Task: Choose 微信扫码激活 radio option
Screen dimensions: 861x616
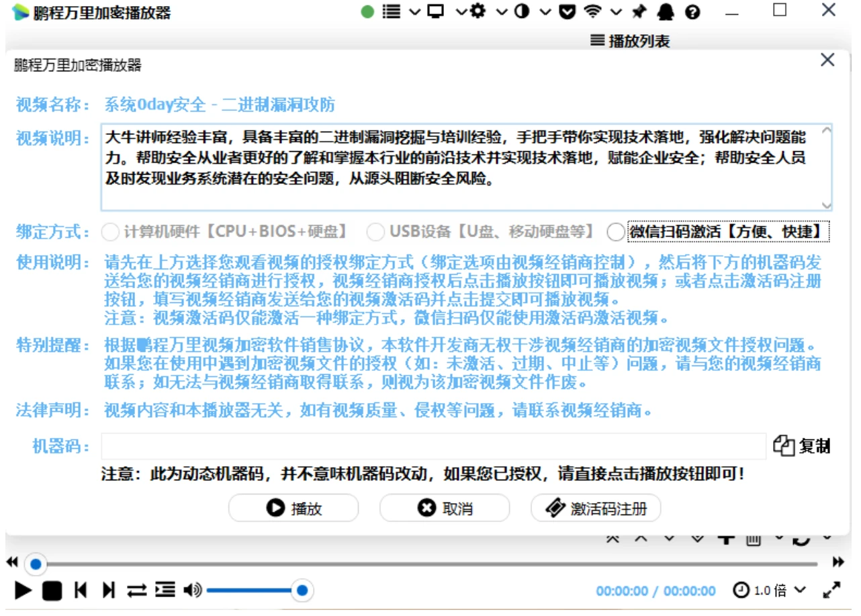Action: (x=616, y=232)
